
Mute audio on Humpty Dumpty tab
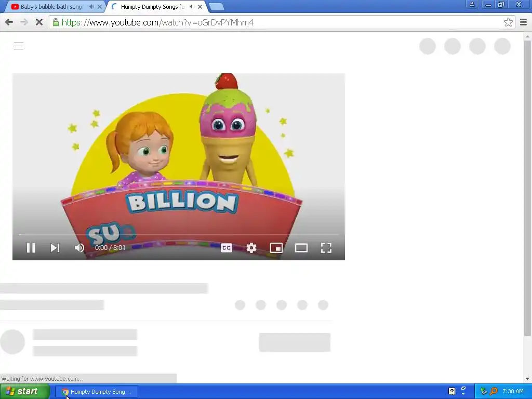pos(192,7)
